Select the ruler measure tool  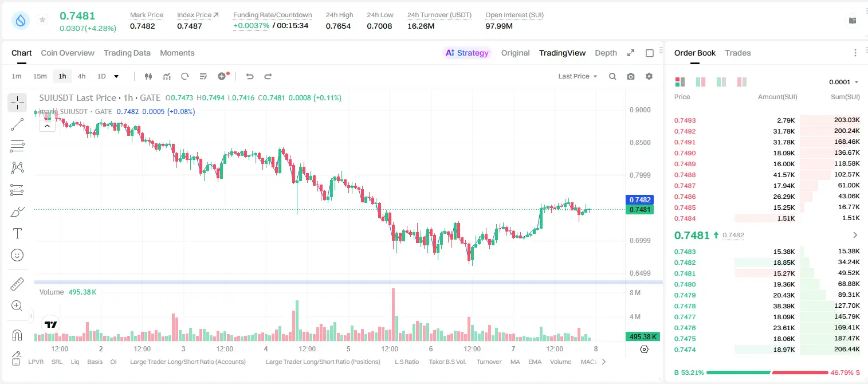17,284
